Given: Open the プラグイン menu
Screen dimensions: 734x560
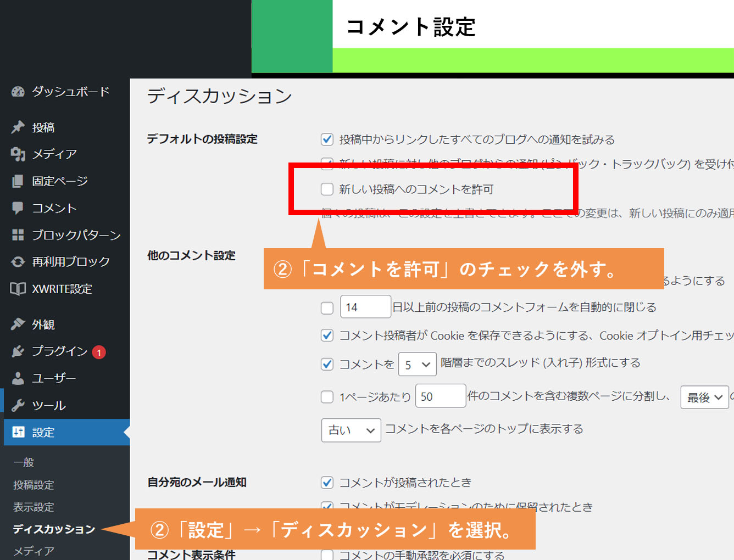Looking at the screenshot, I should coord(60,351).
